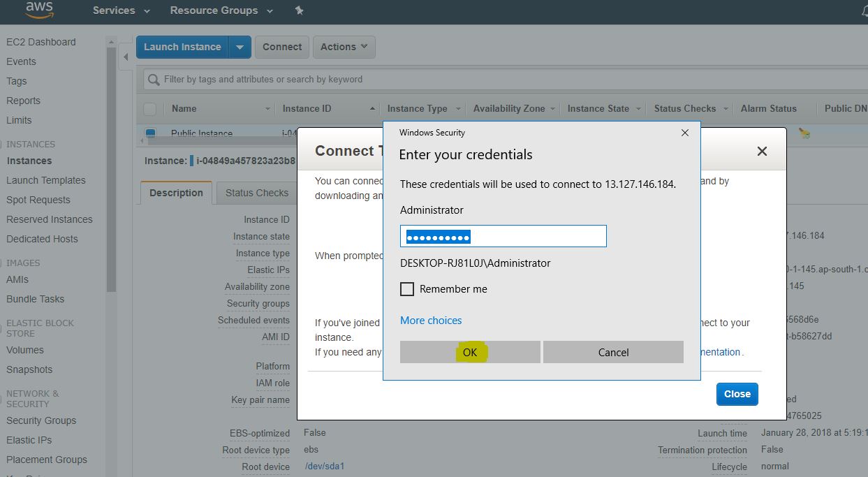Click the AWS logo icon
Viewport: 868px width, 477px height.
click(x=40, y=10)
